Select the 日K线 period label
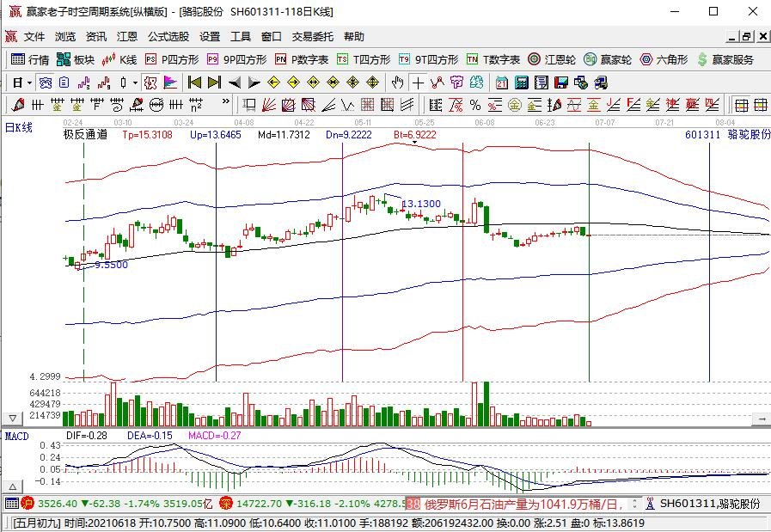Image resolution: width=771 pixels, height=532 pixels. pos(19,128)
